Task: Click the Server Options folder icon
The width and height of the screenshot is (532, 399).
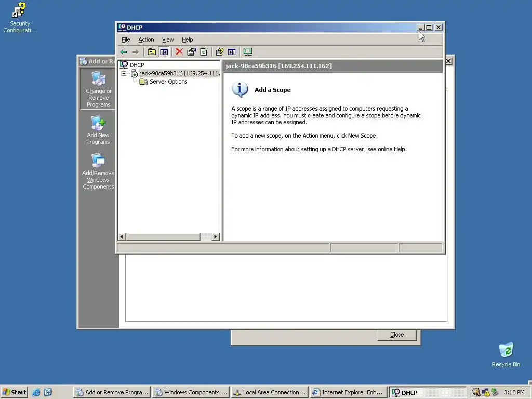Action: pyautogui.click(x=143, y=82)
